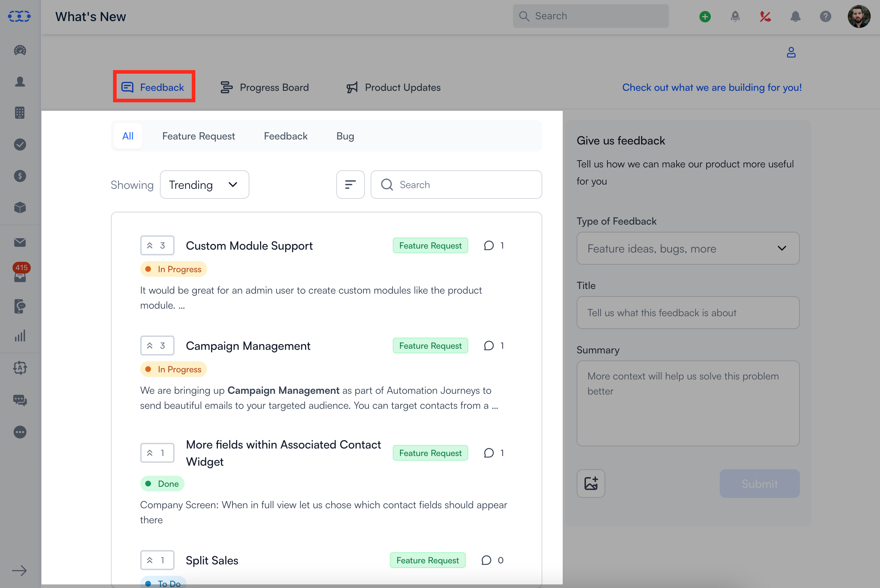Click Feature Request tag on Campaign Management
The height and width of the screenshot is (588, 880).
[430, 346]
